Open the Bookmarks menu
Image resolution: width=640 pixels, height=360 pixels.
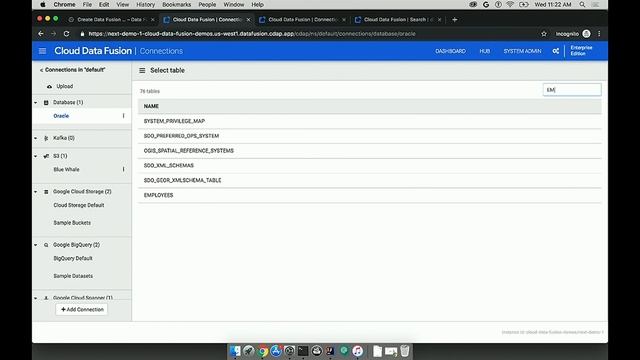coord(176,4)
